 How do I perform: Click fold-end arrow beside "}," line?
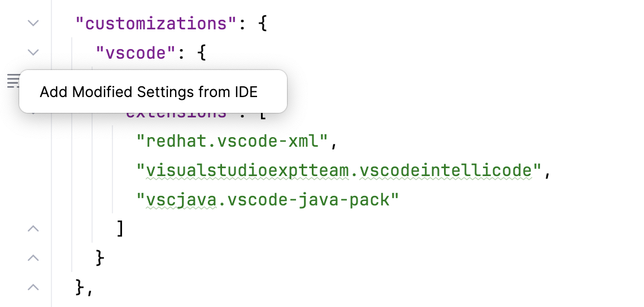coord(33,287)
